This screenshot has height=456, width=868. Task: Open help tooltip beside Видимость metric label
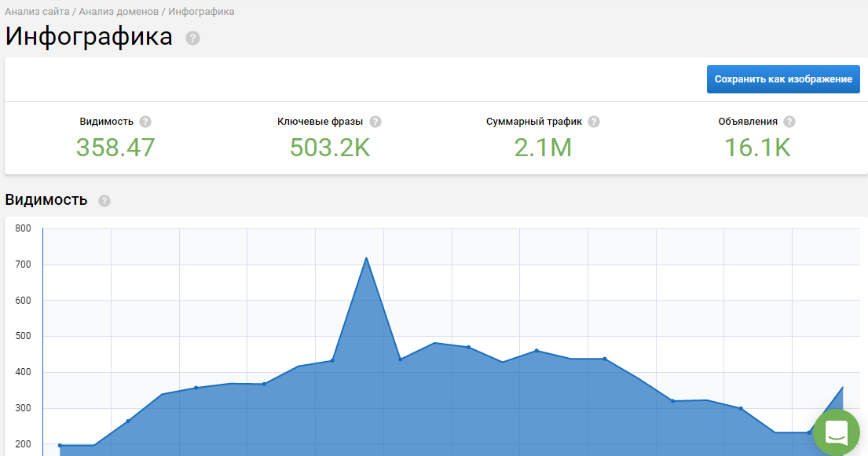(x=145, y=122)
